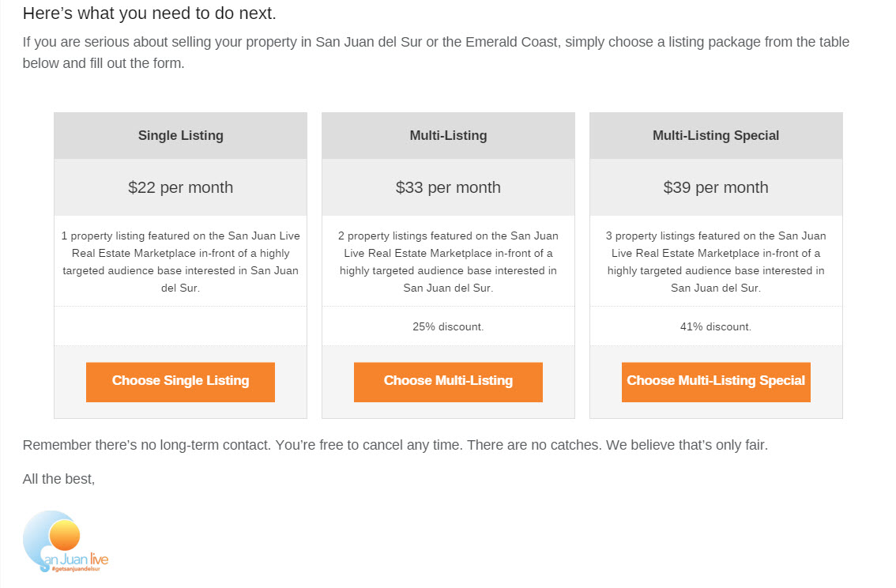Image resolution: width=896 pixels, height=588 pixels.
Task: Click the 2 property listings description
Action: (448, 262)
